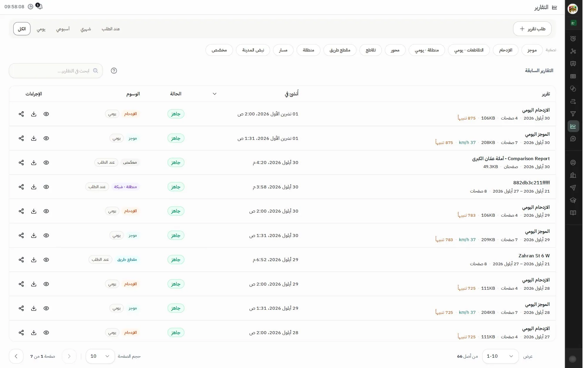588x368 pixels.
Task: Click the green tc badge in sidebar
Action: [573, 23]
